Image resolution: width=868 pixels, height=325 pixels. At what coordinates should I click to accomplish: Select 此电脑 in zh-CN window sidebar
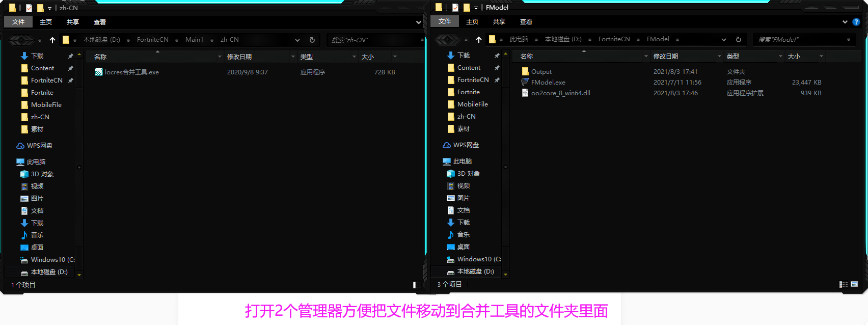(x=31, y=162)
